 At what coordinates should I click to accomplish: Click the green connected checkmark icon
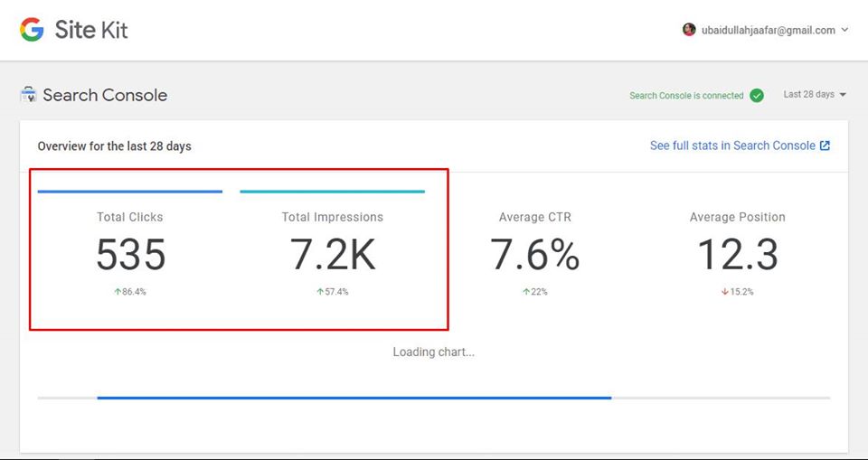[x=757, y=95]
